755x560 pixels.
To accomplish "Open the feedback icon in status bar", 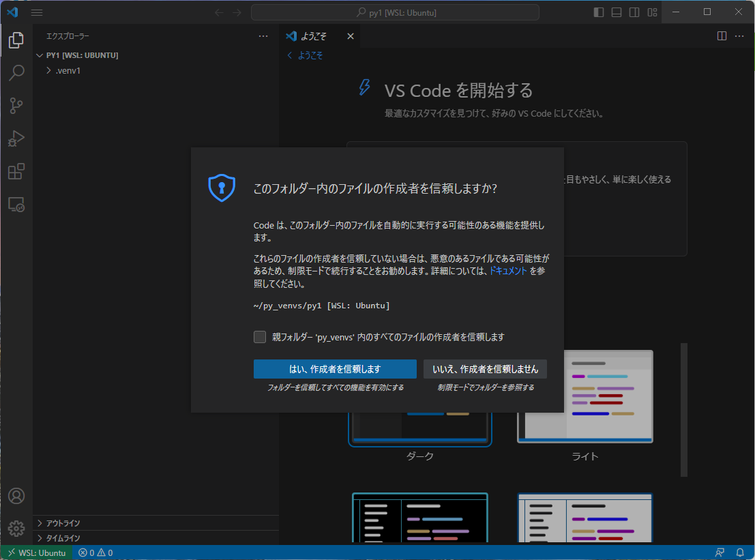I will [x=720, y=552].
